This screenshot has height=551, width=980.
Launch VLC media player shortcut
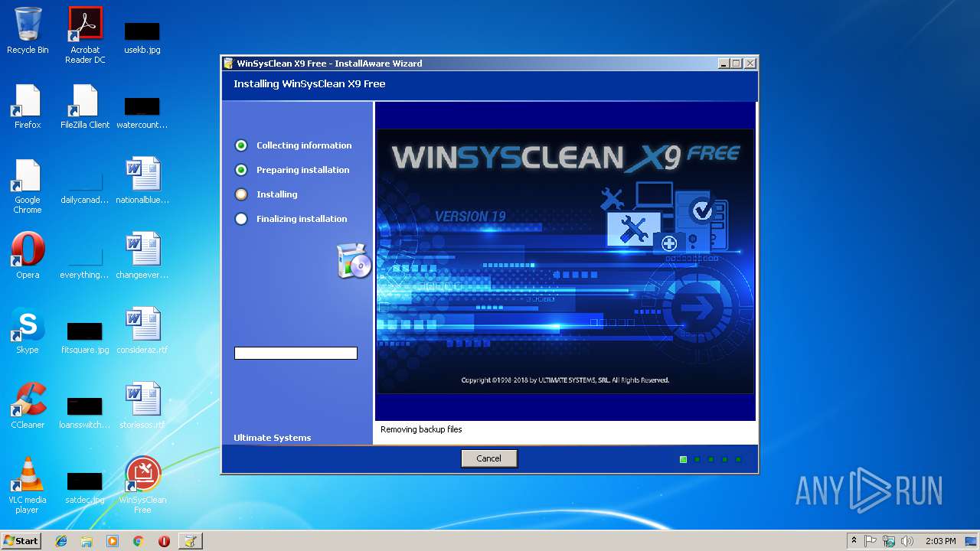28,485
